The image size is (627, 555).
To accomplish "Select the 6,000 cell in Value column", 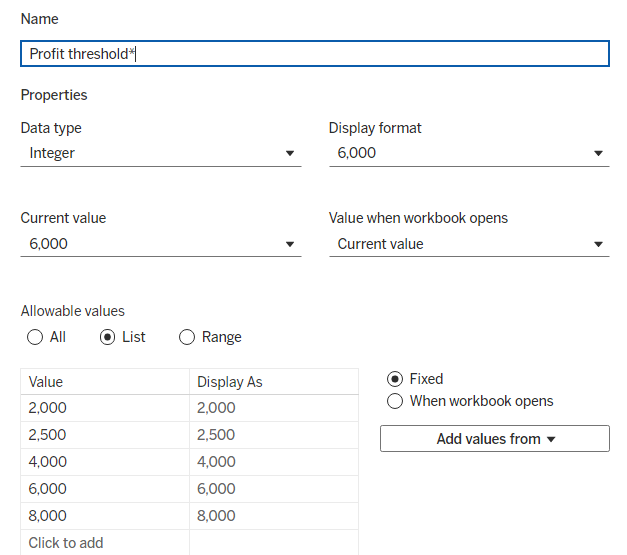I will click(104, 489).
